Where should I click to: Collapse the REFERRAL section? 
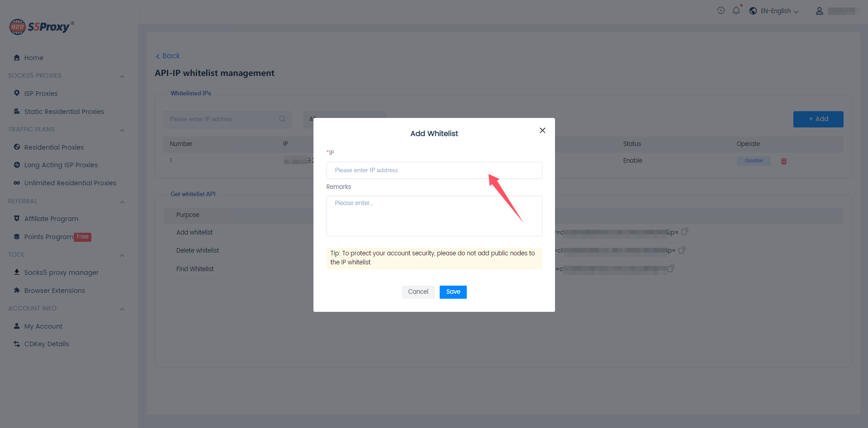click(122, 202)
